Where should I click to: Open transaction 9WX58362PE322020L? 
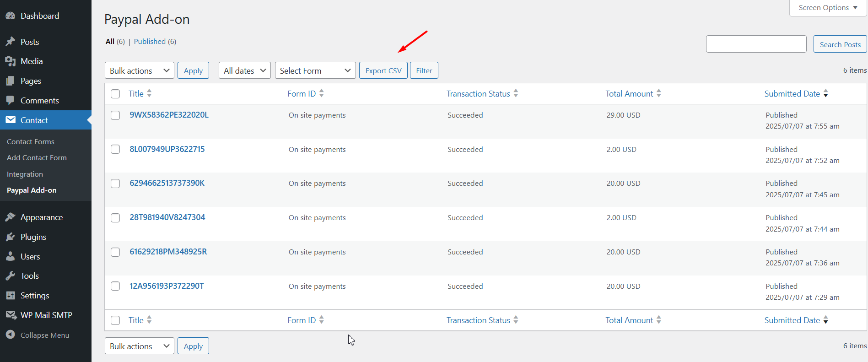point(169,115)
